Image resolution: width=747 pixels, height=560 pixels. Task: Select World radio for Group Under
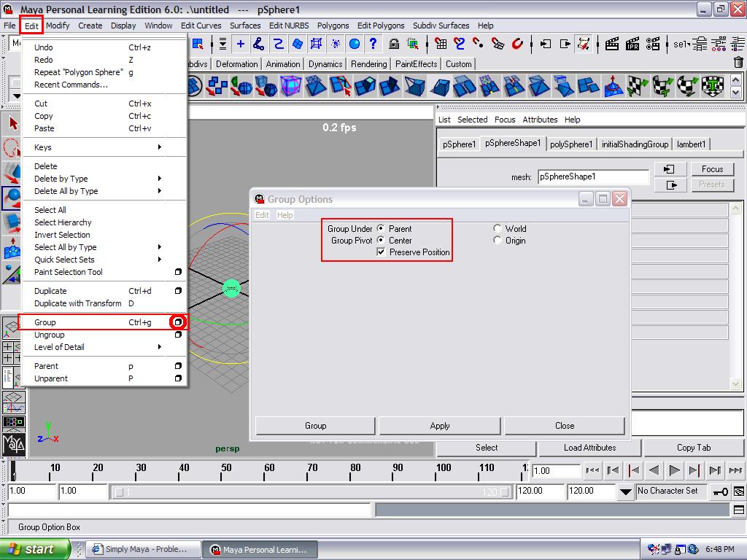click(x=498, y=228)
